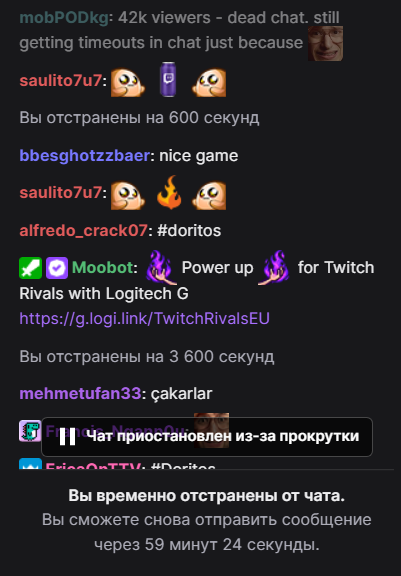The height and width of the screenshot is (576, 401).
Task: Click Moobot's purple verified checkmark badge
Action: pyautogui.click(x=57, y=268)
